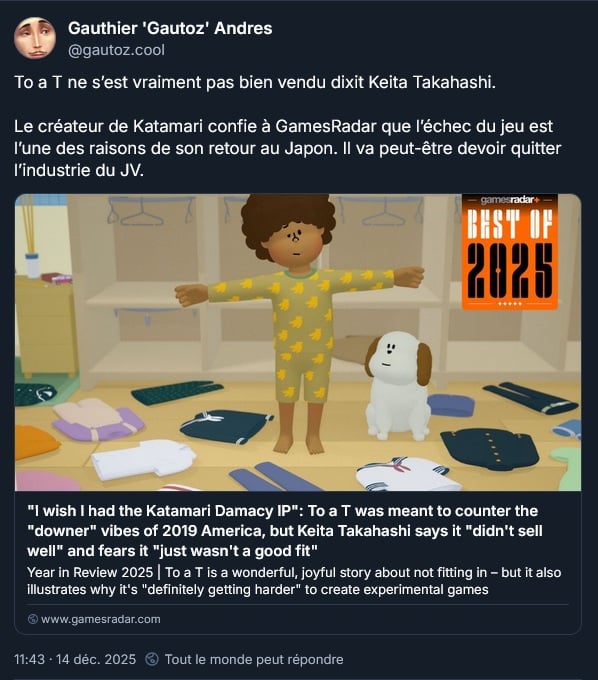Click the Year in Review 2025 description text
The width and height of the screenshot is (598, 680).
pos(294,581)
